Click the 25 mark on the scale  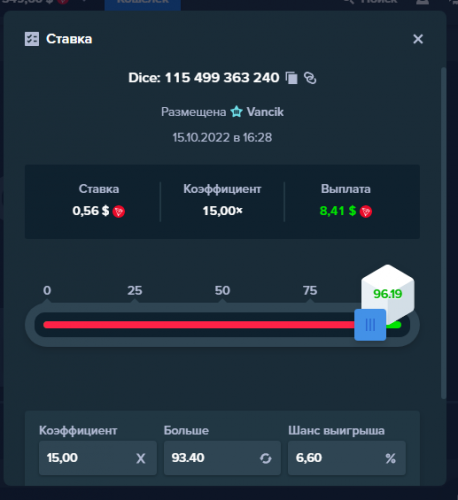pos(135,290)
